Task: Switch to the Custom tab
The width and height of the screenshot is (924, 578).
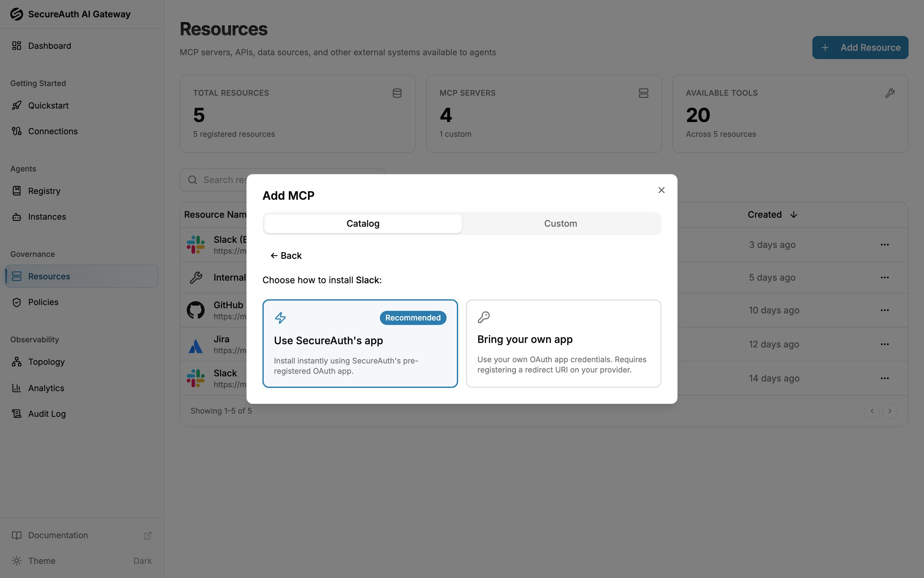Action: click(x=560, y=223)
